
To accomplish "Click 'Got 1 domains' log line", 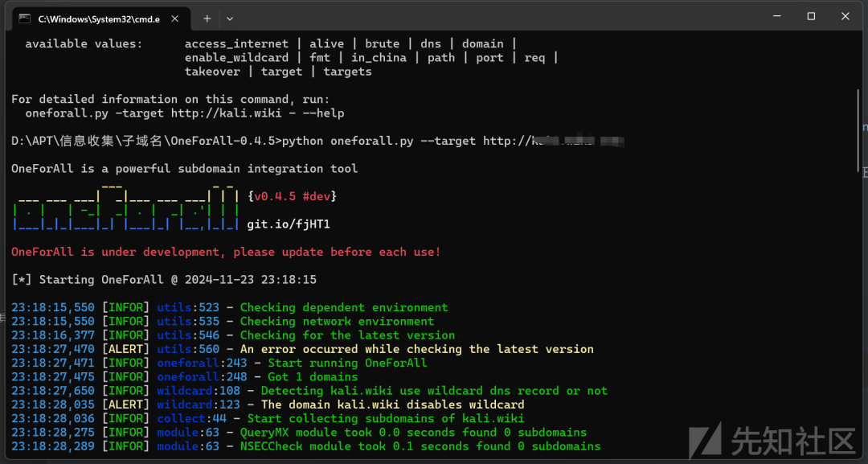I will 313,376.
